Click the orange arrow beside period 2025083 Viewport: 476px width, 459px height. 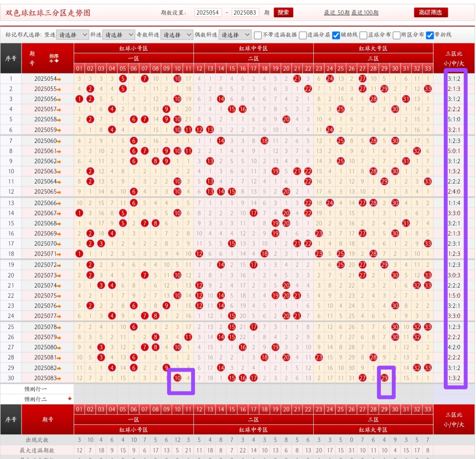pos(59,378)
